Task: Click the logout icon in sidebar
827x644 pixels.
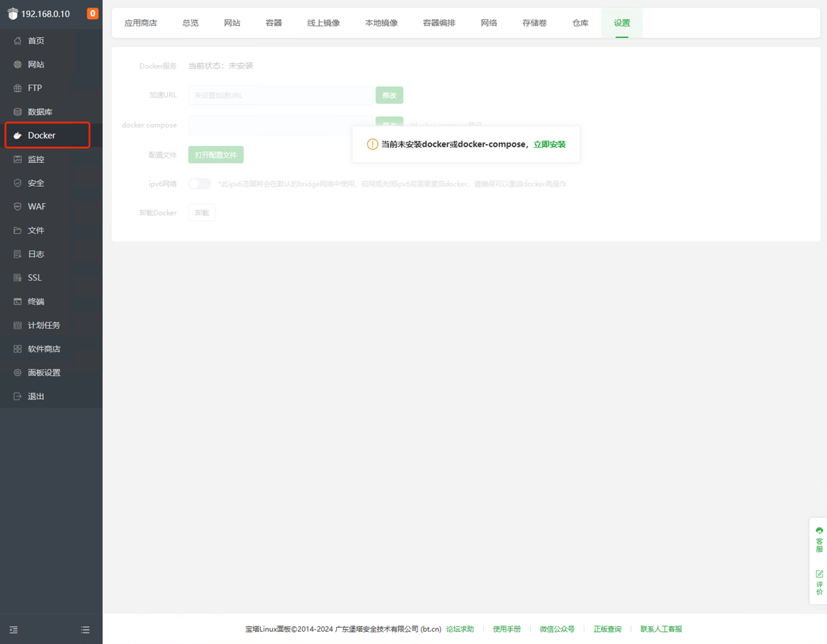Action: coord(17,396)
